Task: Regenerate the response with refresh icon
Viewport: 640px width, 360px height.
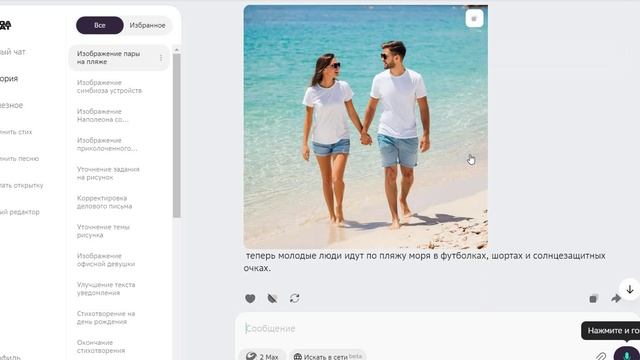Action: [x=294, y=298]
